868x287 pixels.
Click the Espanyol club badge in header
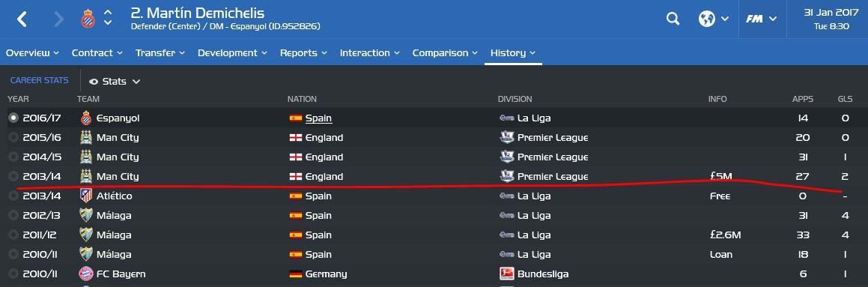(x=88, y=19)
